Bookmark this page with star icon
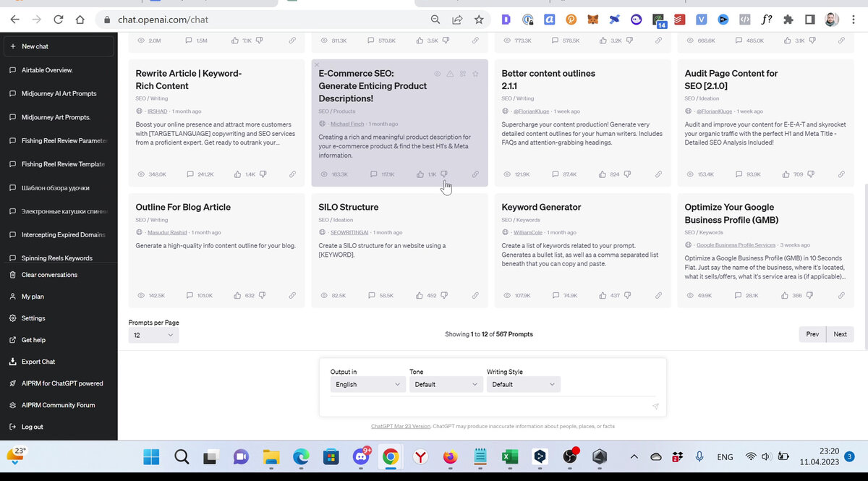Viewport: 868px width, 481px height. coord(479,20)
